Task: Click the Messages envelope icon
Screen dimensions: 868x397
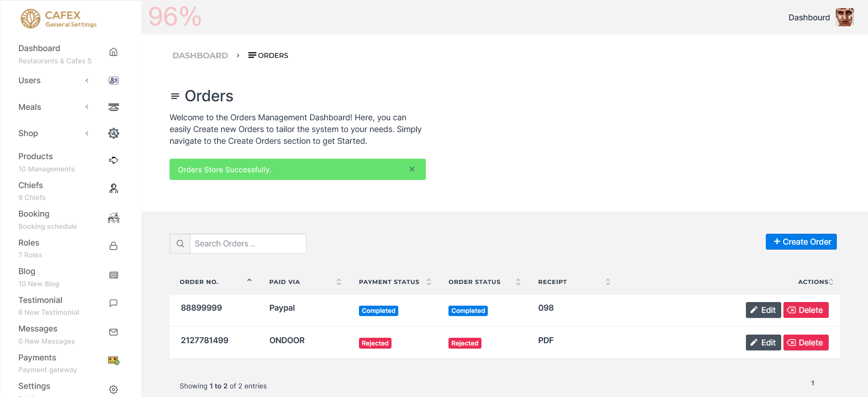Action: 113,332
